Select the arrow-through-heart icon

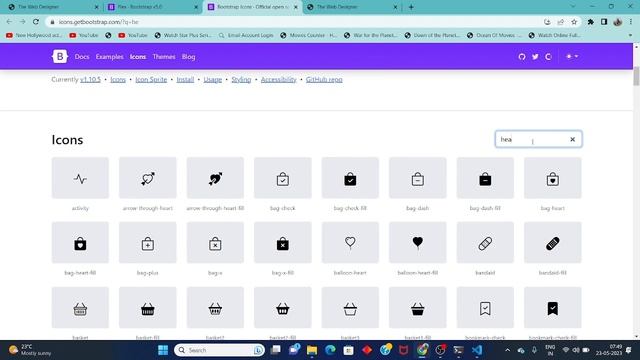(x=148, y=178)
